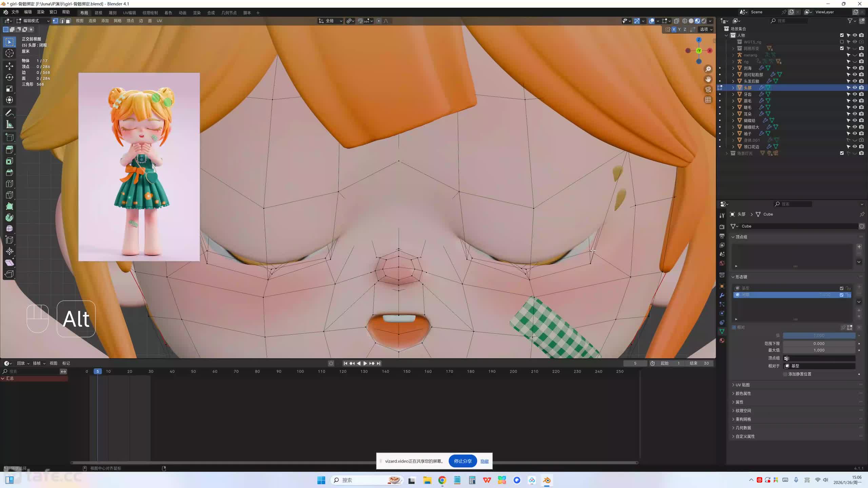Click the shape key value slider

tap(818, 335)
